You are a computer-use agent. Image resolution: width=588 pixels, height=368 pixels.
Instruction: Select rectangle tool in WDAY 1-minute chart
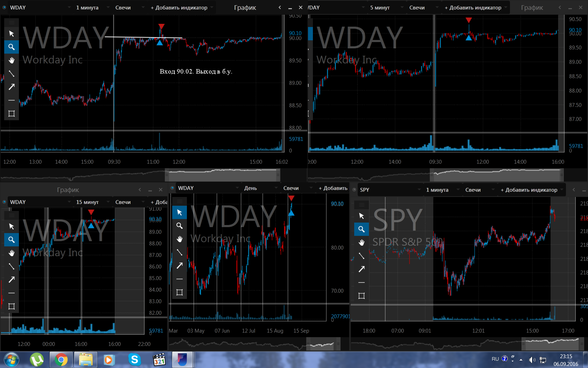coord(12,114)
